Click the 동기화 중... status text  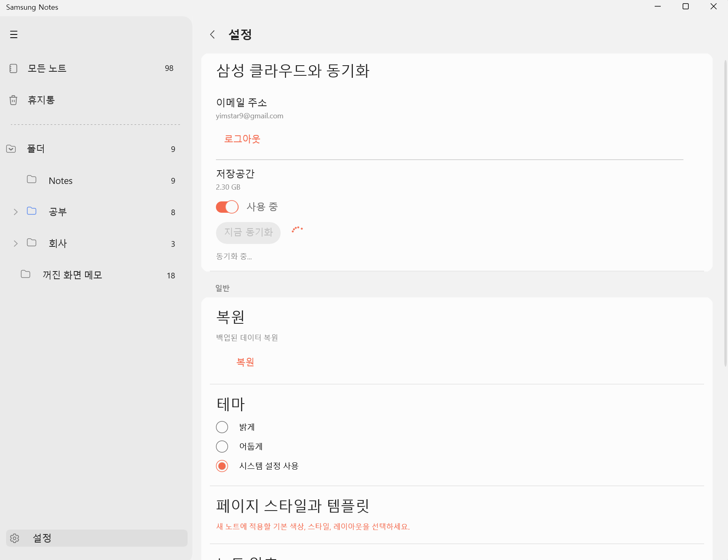coord(234,256)
